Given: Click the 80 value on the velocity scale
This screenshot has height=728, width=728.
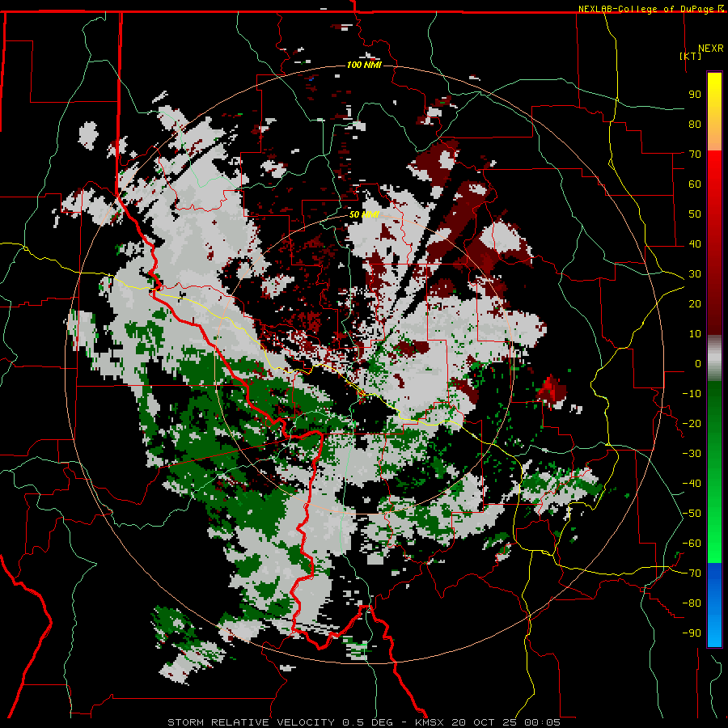Looking at the screenshot, I should (695, 124).
